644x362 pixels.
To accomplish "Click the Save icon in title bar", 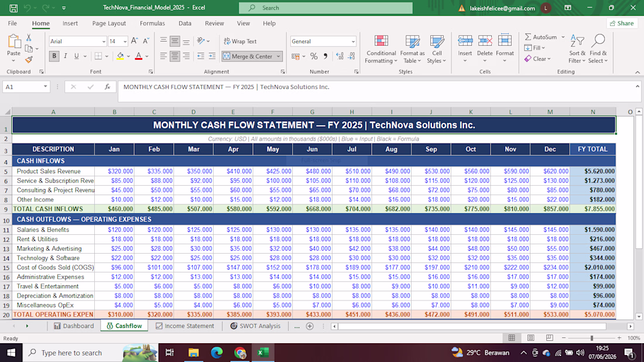I will pos(13,8).
